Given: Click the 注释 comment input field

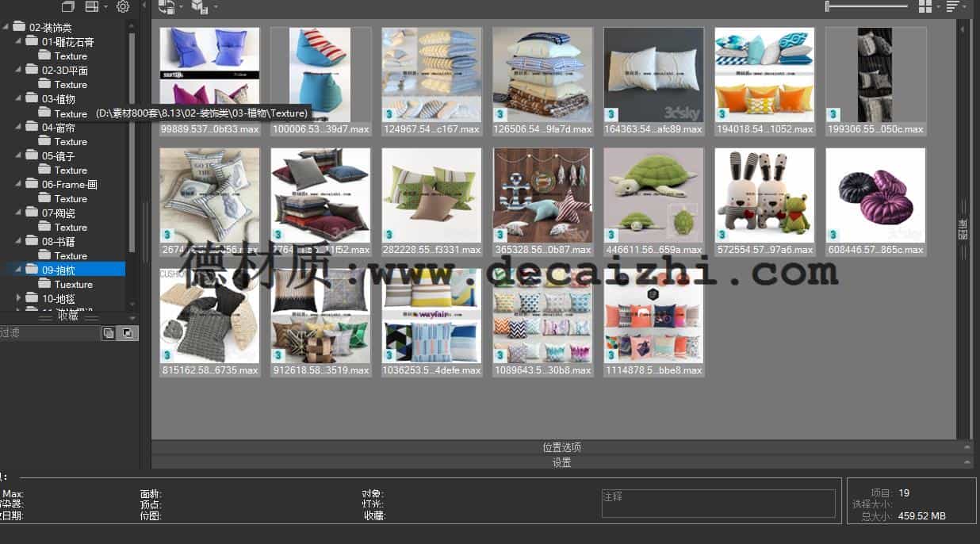Looking at the screenshot, I should coord(718,502).
